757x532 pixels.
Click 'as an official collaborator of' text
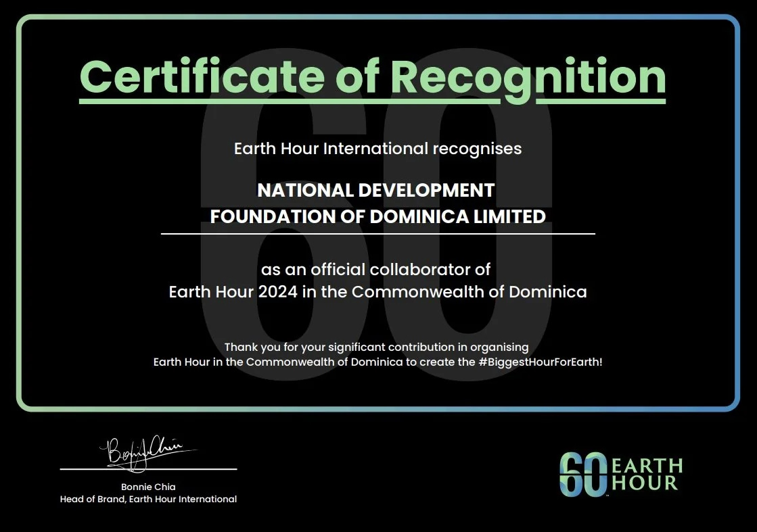pos(375,269)
